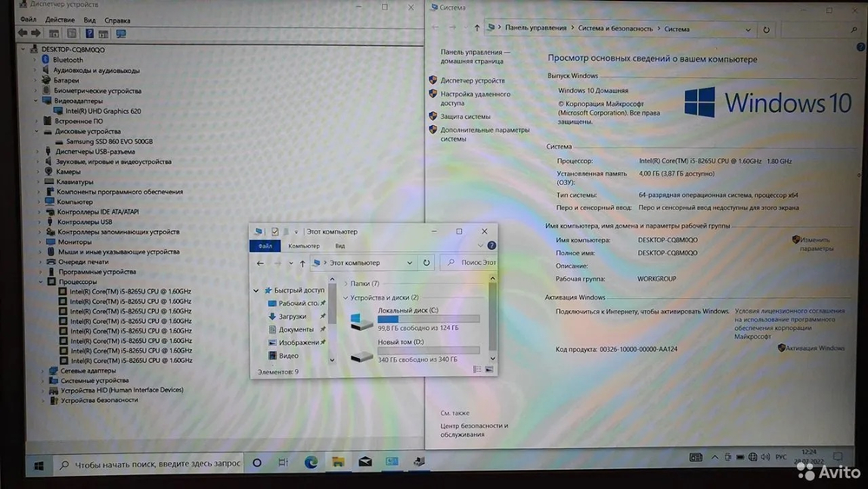Image resolution: width=868 pixels, height=489 pixels.
Task: Collapse Устройства и диски (2) group
Action: pyautogui.click(x=346, y=298)
